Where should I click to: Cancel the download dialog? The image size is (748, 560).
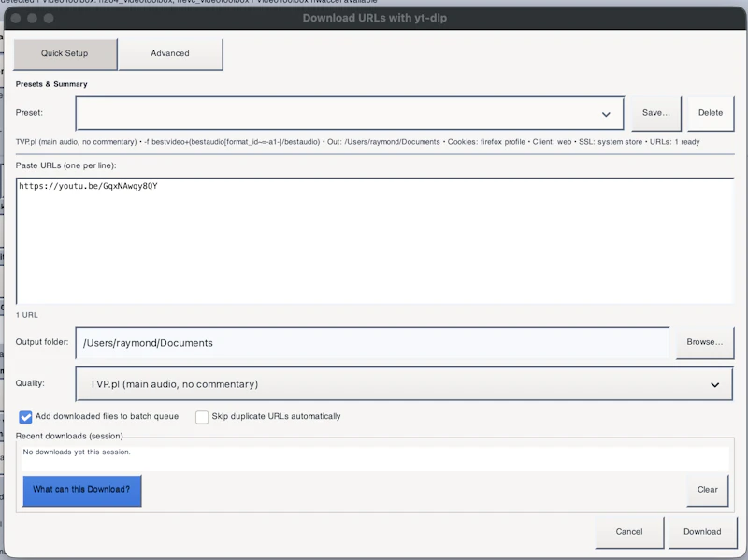click(x=629, y=532)
